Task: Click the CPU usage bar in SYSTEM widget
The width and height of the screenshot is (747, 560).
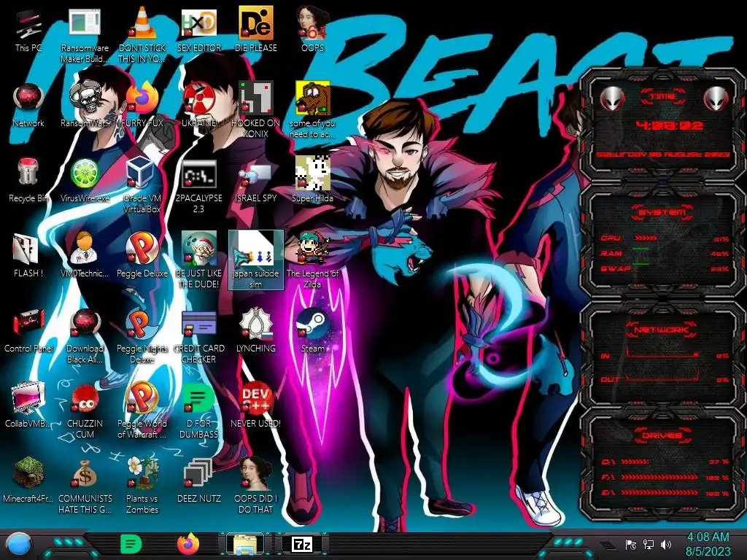Action: coord(646,238)
